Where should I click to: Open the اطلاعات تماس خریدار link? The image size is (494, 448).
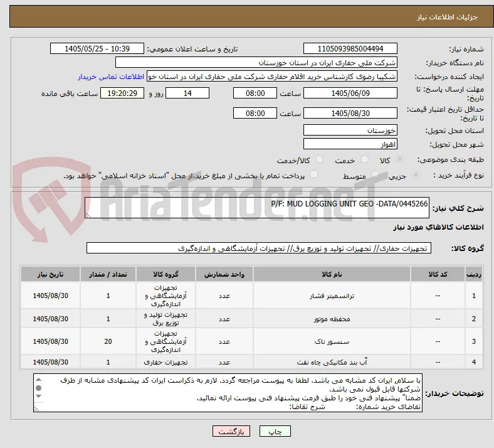coord(111,77)
